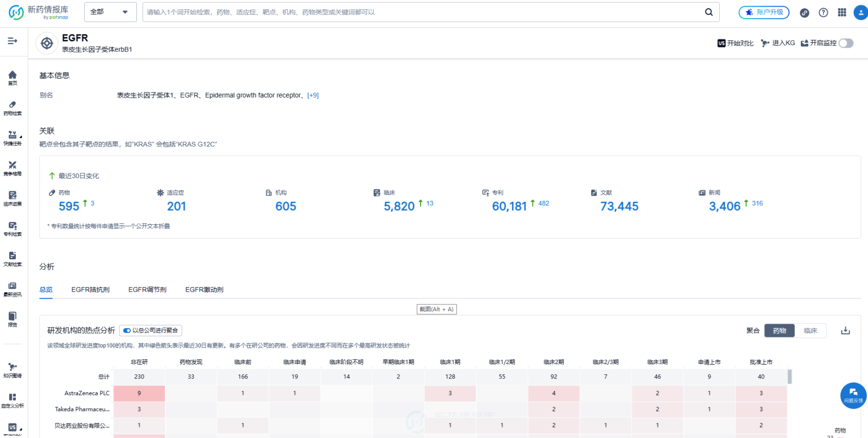Enable the 开启监控 monitoring switch
This screenshot has width=868, height=438.
coord(846,43)
